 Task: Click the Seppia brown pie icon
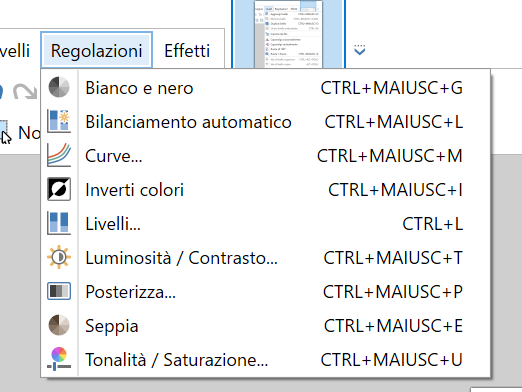tap(59, 325)
